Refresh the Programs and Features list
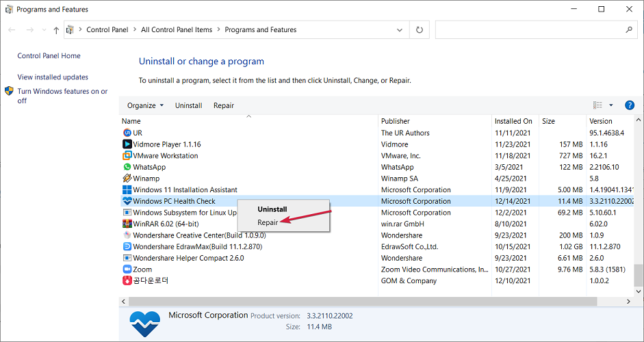644x342 pixels. tap(420, 30)
